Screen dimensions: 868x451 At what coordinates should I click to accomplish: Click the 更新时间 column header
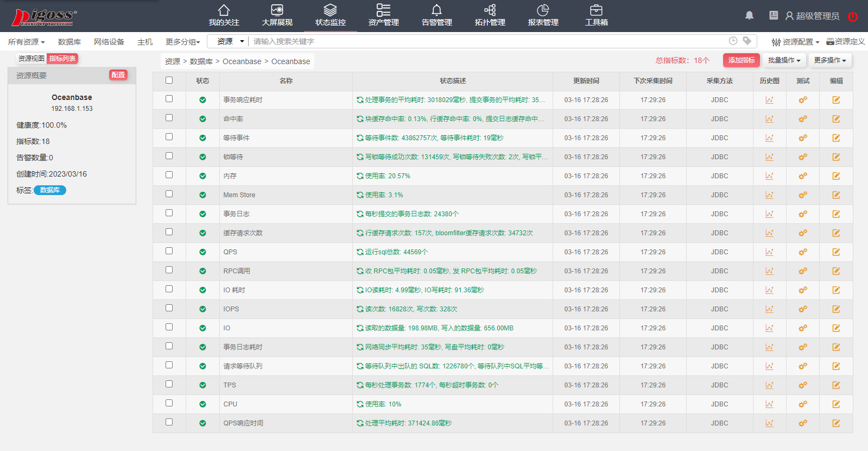(x=586, y=81)
